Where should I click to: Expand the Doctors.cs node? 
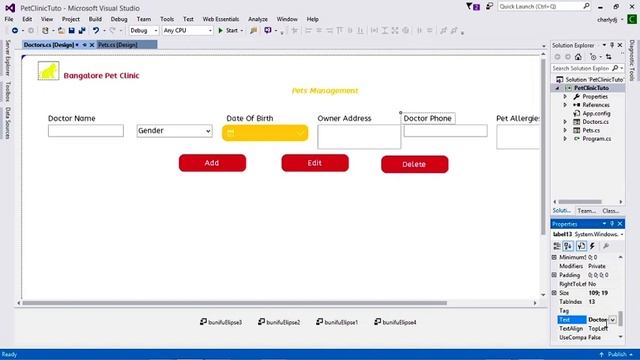click(x=565, y=122)
